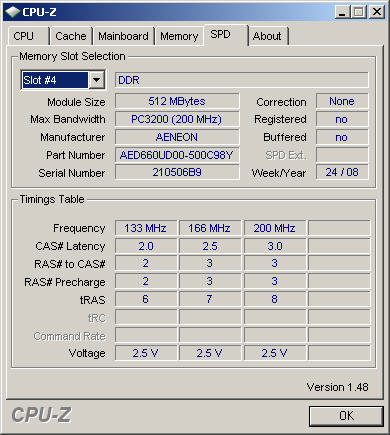
Task: Expand the Slot #4 dropdown arrow
Action: (97, 80)
